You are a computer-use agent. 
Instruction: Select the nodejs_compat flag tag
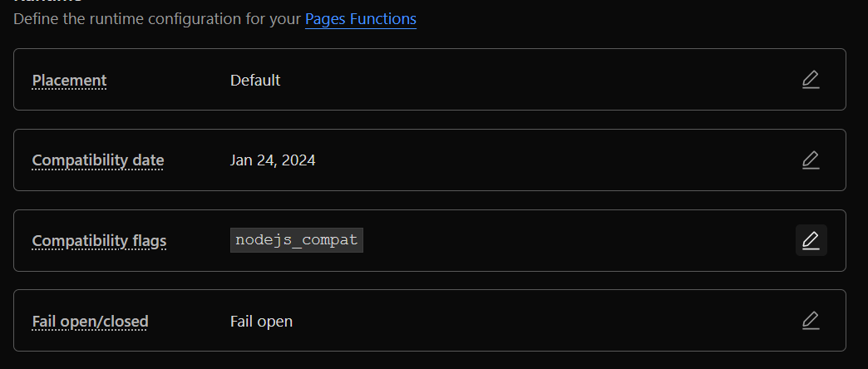tap(297, 240)
